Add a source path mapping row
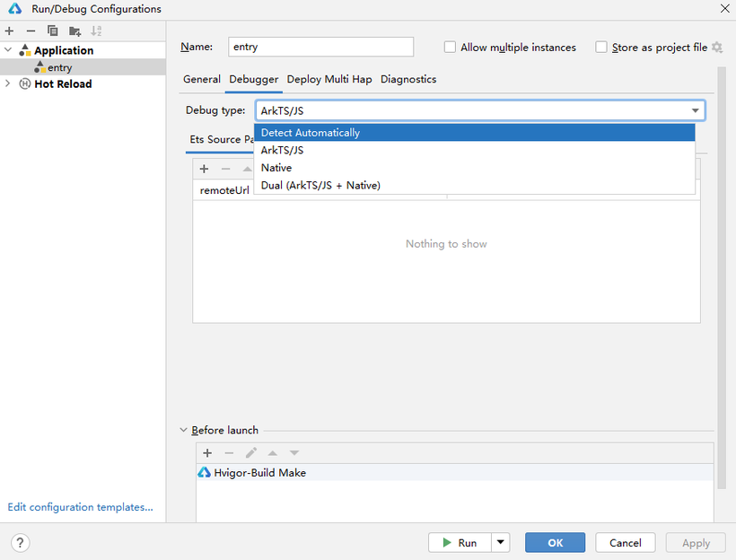The height and width of the screenshot is (560, 736). pos(204,169)
